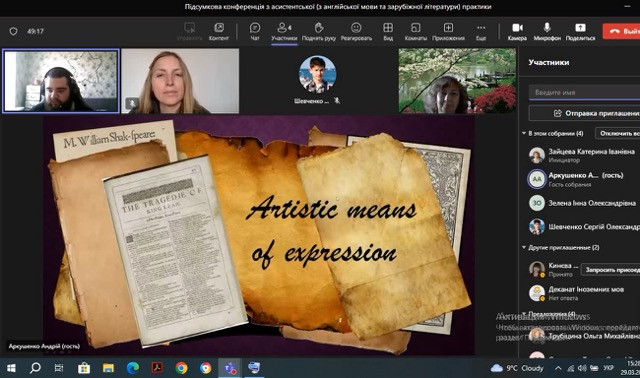Open the first Chrome taskbar icon
Viewport: 640px width, 378px height.
click(182, 368)
